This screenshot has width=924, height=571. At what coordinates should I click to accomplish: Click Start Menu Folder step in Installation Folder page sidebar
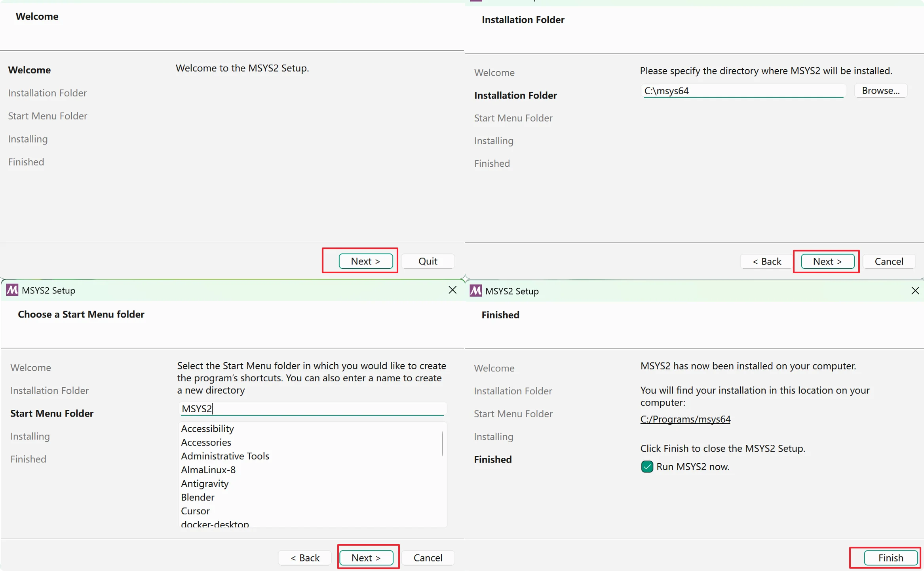tap(513, 118)
